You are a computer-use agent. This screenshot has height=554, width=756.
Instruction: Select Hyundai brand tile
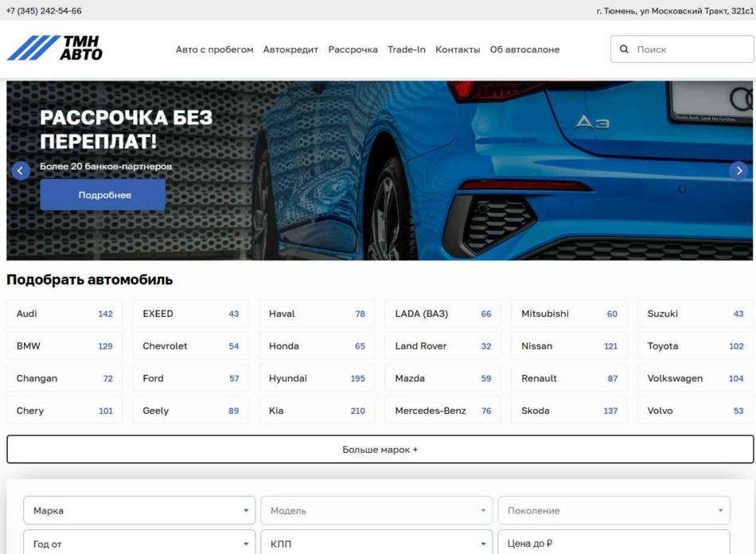317,378
